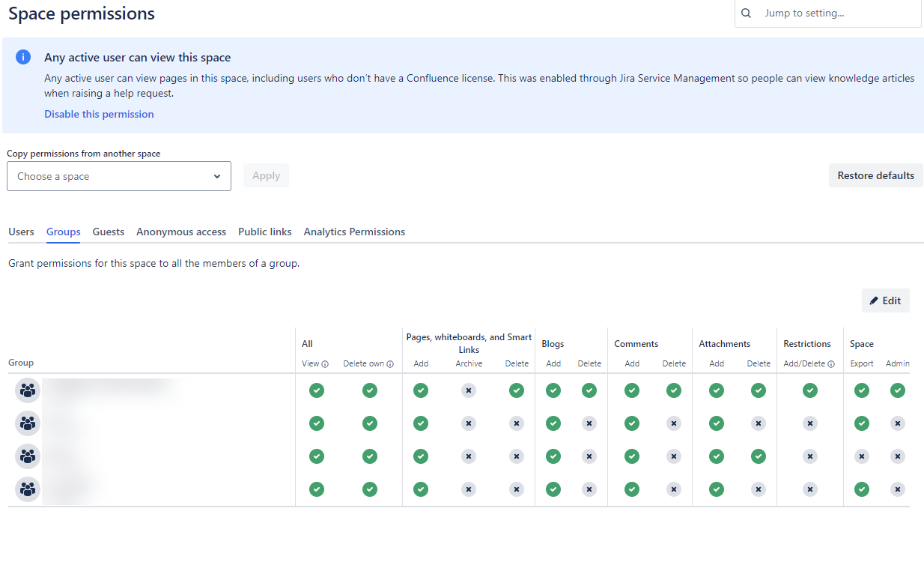
Task: Focus the Jump to setting search field
Action: [x=828, y=13]
